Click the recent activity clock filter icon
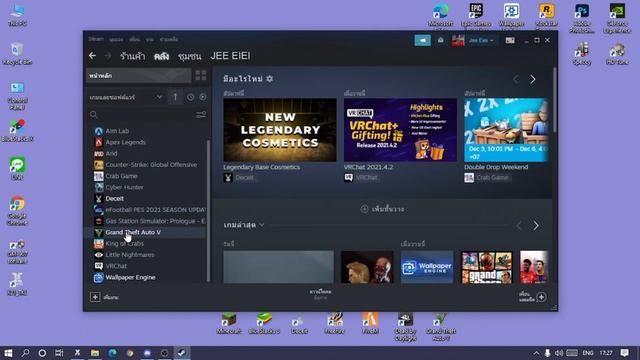Image resolution: width=640 pixels, height=360 pixels. (x=191, y=97)
